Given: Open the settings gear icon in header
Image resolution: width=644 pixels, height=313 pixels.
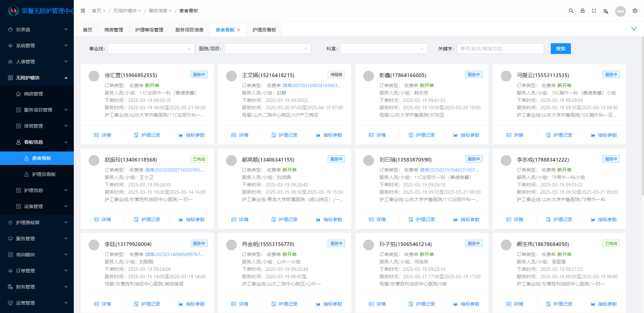Looking at the screenshot, I should pyautogui.click(x=635, y=11).
